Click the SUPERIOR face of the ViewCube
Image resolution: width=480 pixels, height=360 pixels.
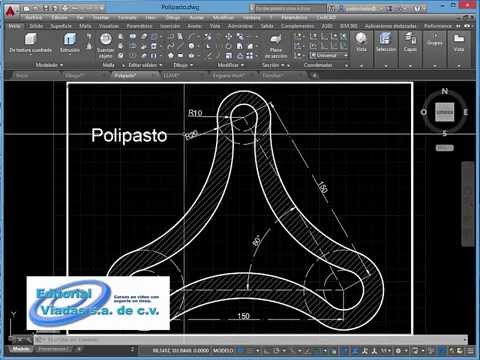click(x=445, y=112)
